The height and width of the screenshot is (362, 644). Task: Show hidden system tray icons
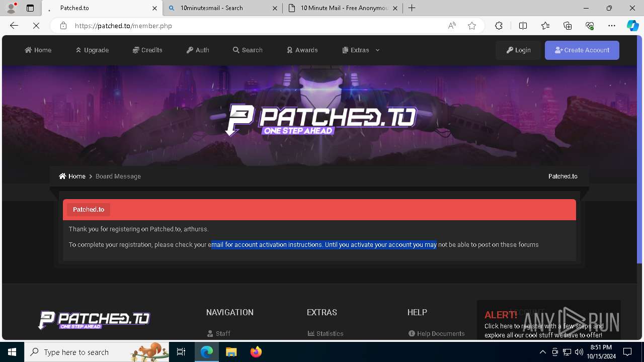coord(543,352)
